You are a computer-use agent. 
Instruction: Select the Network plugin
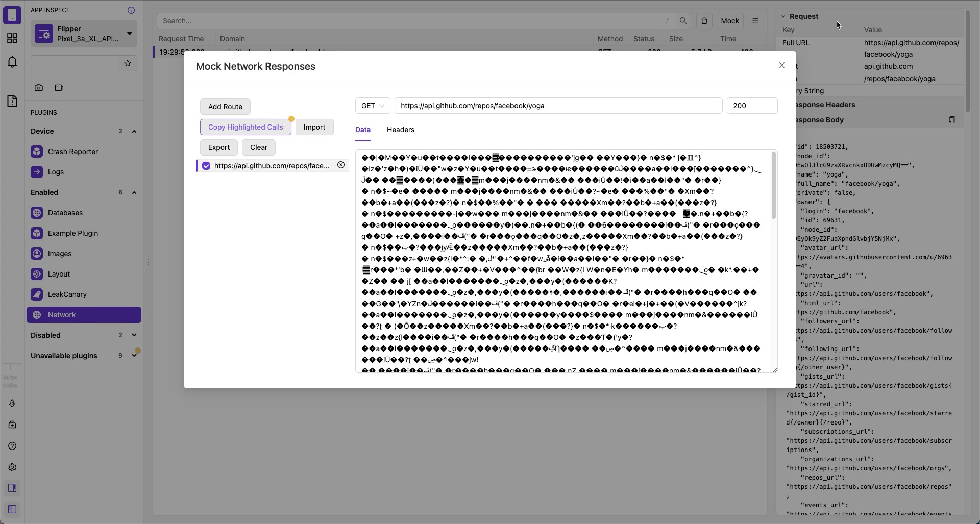tap(84, 315)
